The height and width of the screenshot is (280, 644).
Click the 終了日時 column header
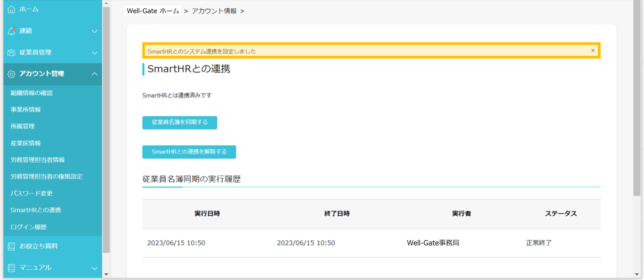pos(337,214)
